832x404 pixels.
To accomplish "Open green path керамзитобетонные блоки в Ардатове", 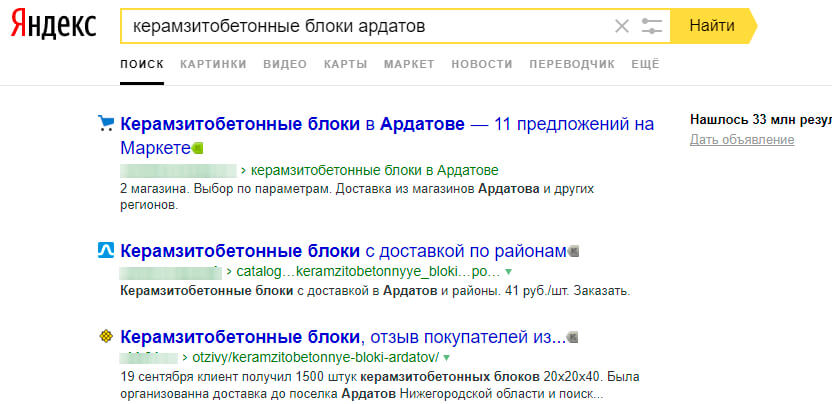I will tap(374, 170).
